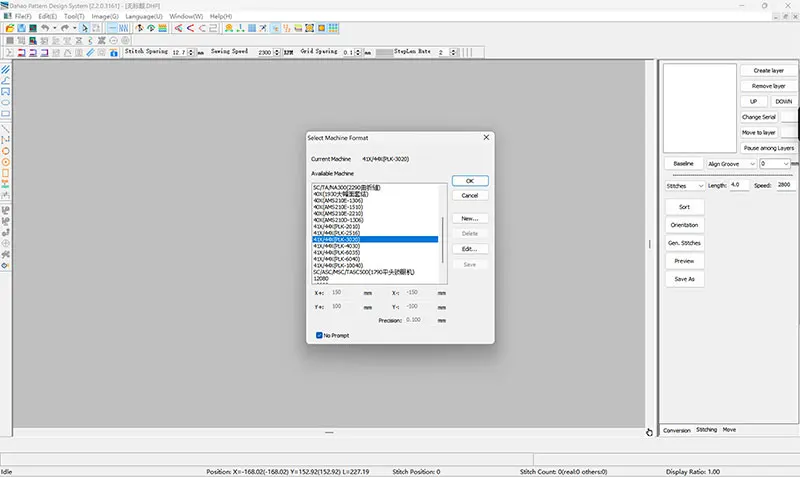Click the Save As button
Screen dimensions: 800x477
(684, 279)
